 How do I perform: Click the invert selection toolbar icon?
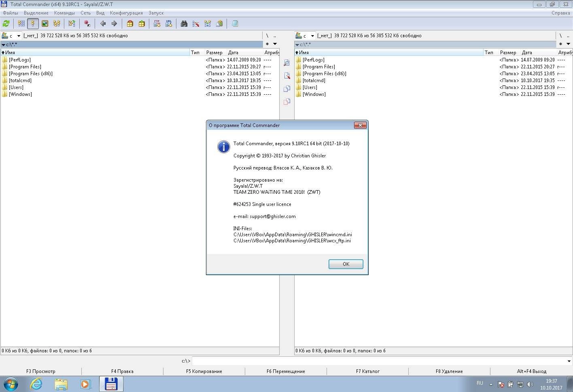87,24
